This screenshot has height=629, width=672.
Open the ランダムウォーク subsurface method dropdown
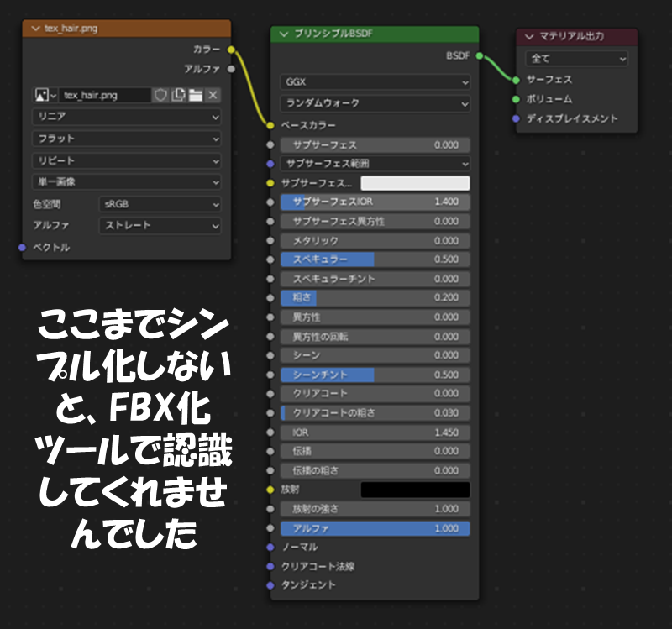(x=375, y=103)
